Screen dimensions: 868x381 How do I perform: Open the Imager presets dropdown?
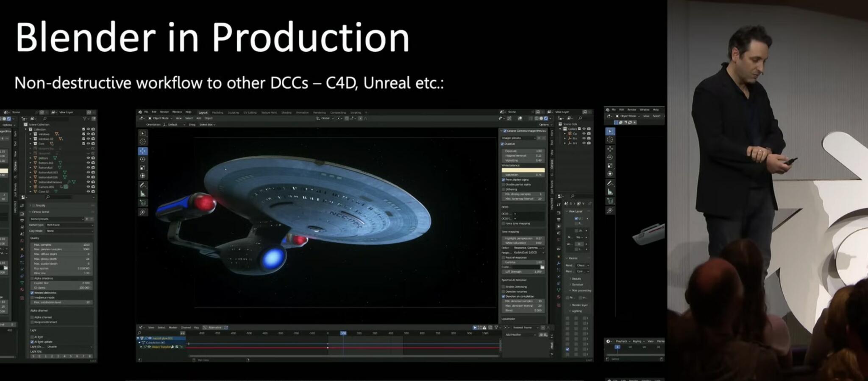click(518, 138)
